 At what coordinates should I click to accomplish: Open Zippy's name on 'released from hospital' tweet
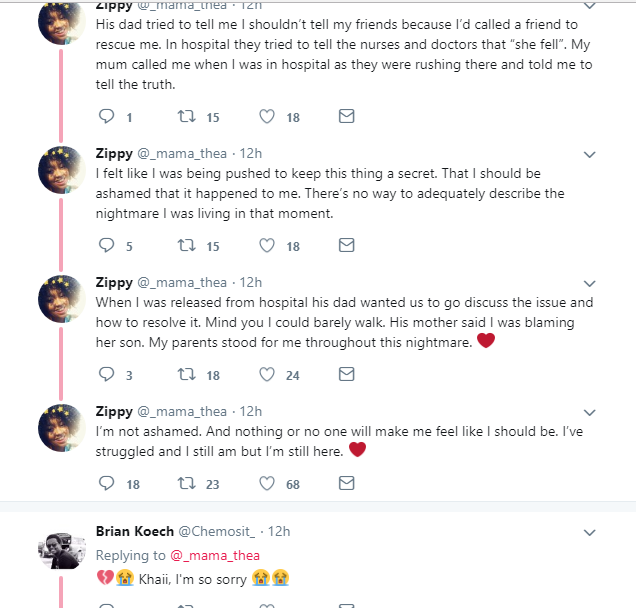[113, 283]
